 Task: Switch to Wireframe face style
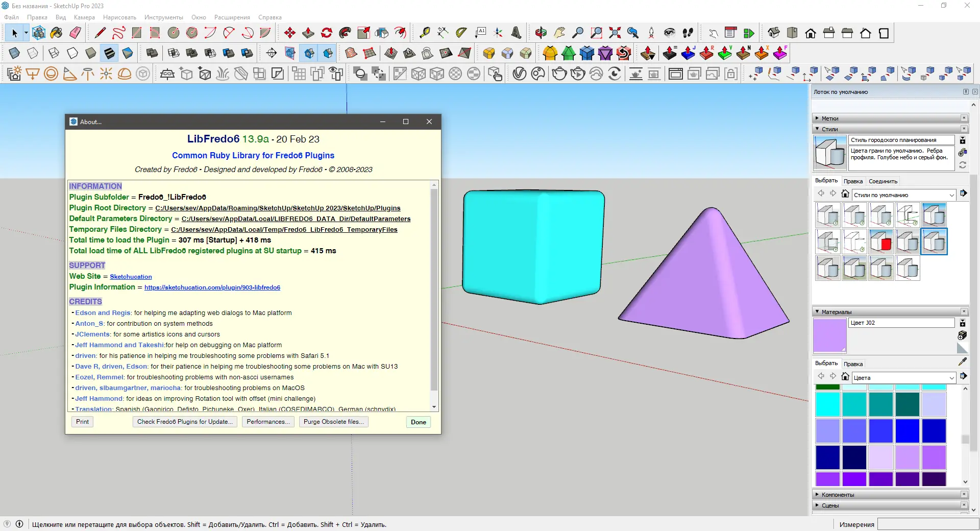[54, 53]
